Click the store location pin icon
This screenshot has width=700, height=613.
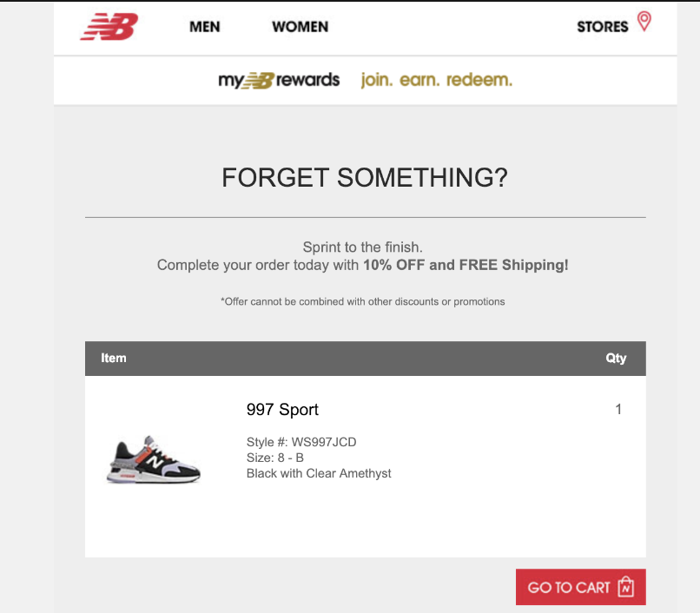point(644,22)
